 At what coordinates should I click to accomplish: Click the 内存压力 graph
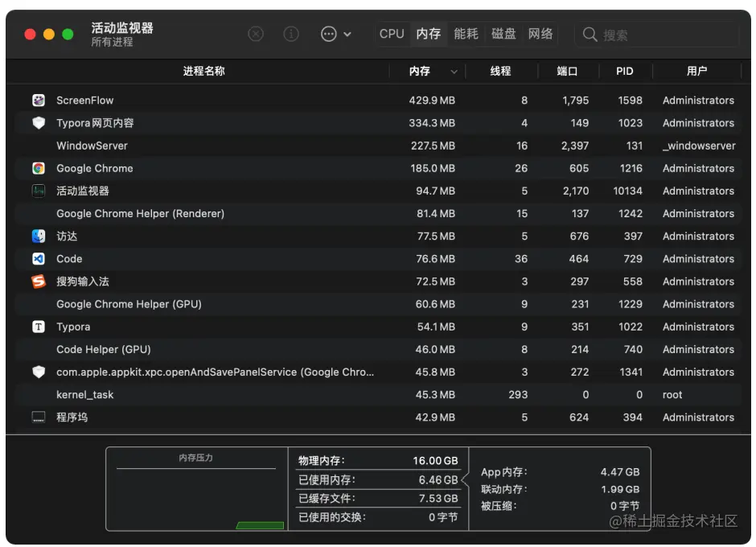tap(197, 489)
